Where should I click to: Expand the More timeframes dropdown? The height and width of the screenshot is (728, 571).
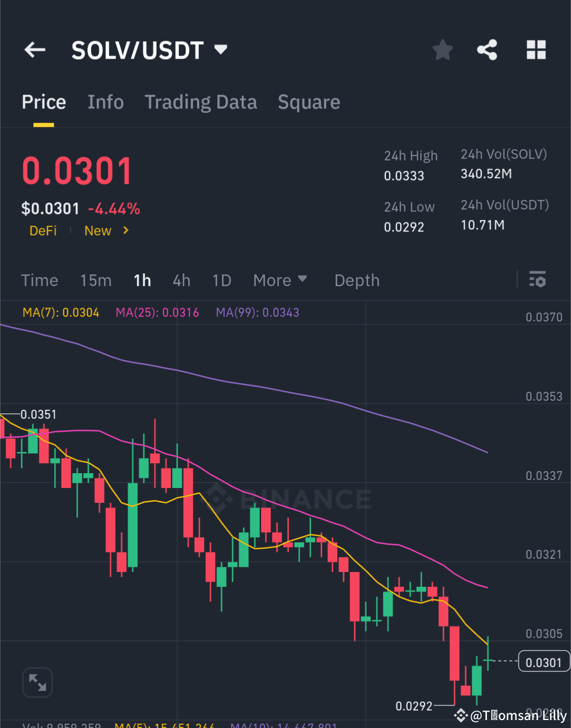(280, 280)
